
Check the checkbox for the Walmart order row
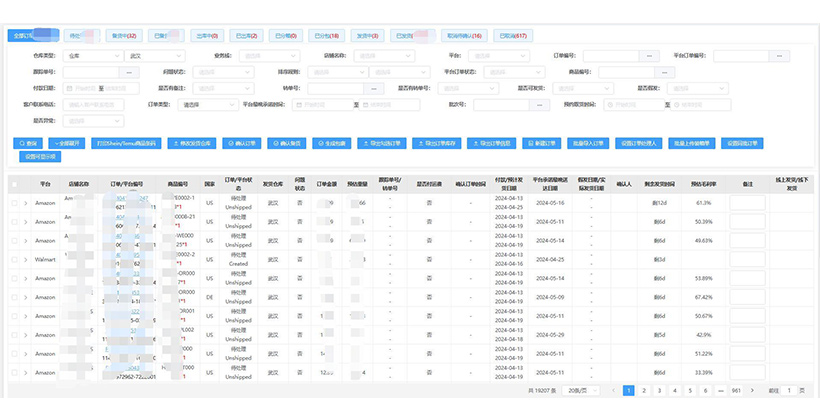pos(15,259)
